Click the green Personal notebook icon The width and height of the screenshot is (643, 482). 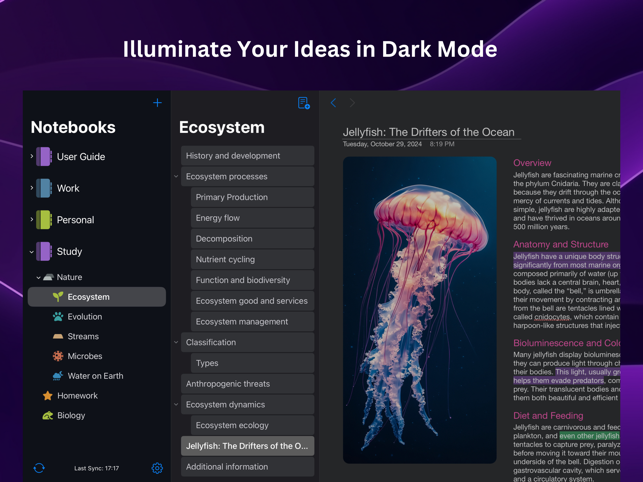[43, 219]
